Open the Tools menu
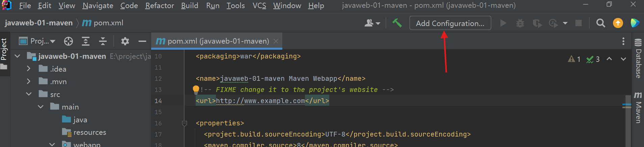The width and height of the screenshot is (644, 147). coord(235,5)
